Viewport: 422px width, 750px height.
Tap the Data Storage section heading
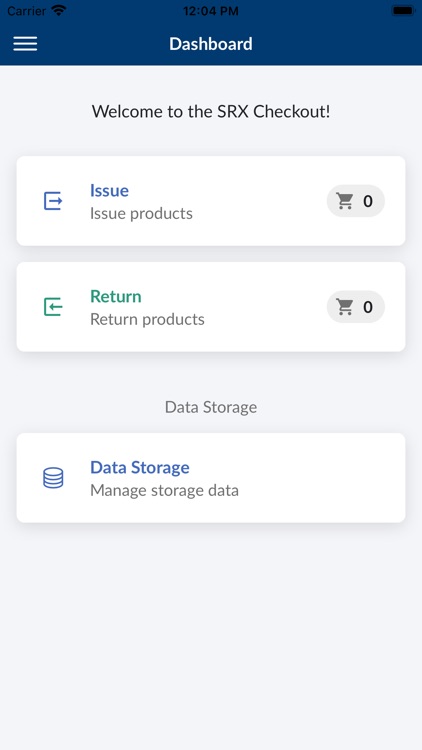(x=211, y=407)
